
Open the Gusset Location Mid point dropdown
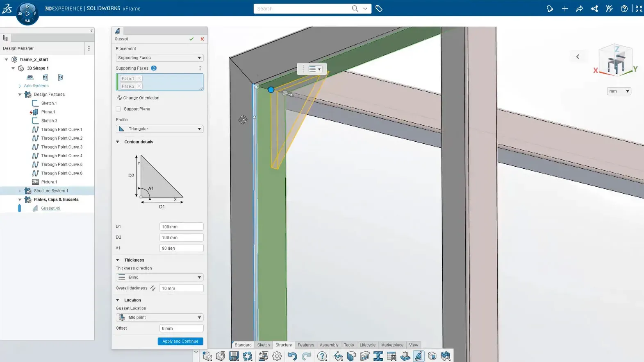pos(159,317)
